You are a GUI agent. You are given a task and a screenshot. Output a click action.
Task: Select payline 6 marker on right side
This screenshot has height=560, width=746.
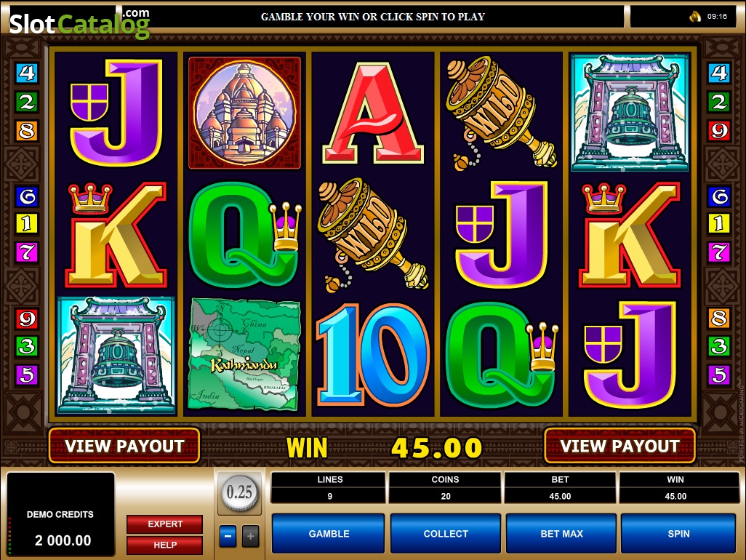[719, 196]
